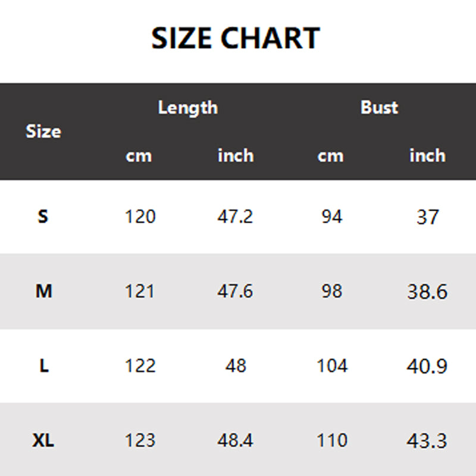Click the 110 bust cm value
The image size is (476, 476).
tap(331, 441)
